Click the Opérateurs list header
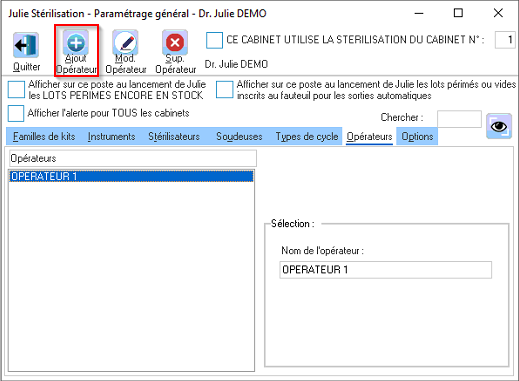Viewport: 519px width, 381px height. [133, 158]
